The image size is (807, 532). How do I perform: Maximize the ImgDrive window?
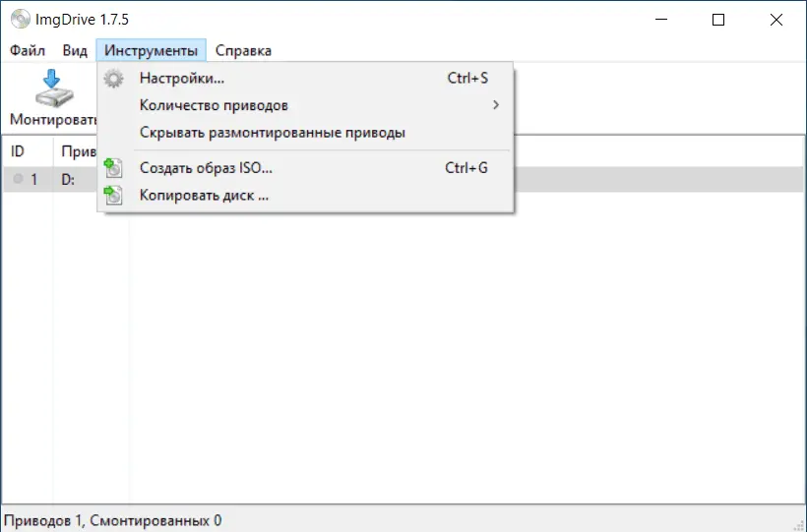[x=718, y=20]
